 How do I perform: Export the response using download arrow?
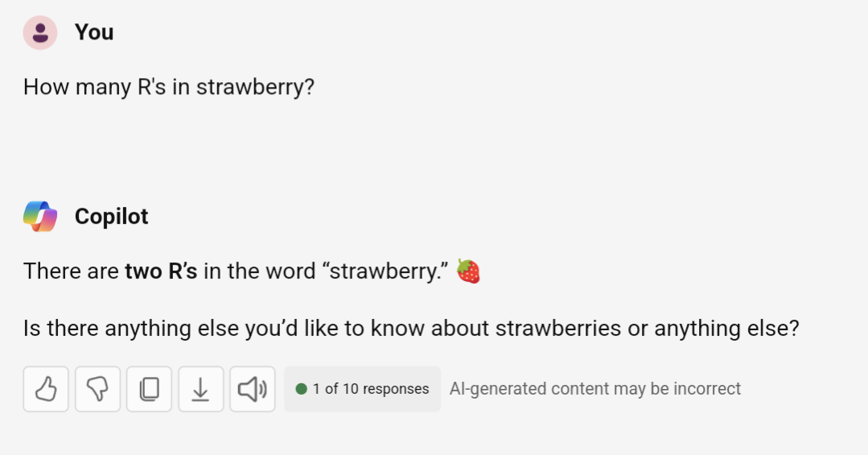pos(201,389)
